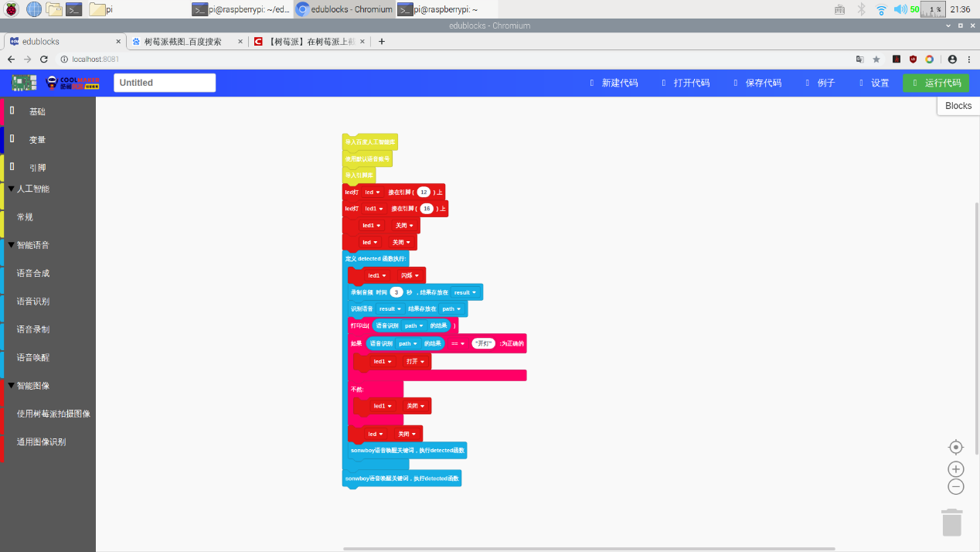Screen dimensions: 980x552
Task: Open 打开 action dropdown for led1
Action: [x=415, y=361]
